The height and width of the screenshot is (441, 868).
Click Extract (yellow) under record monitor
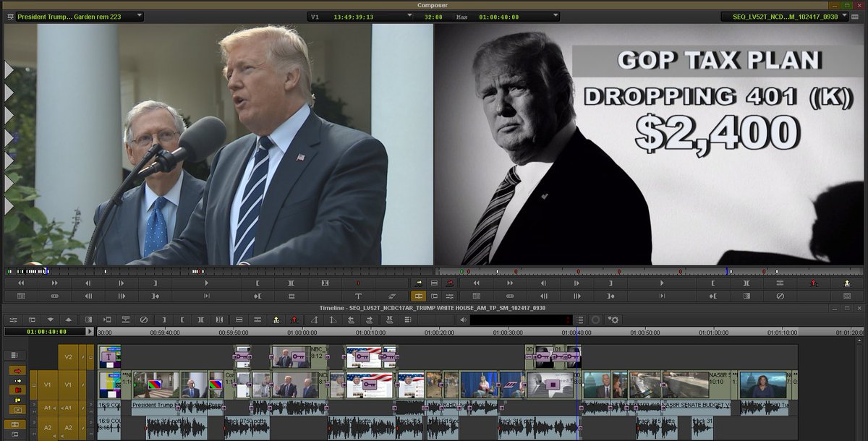[x=846, y=283]
